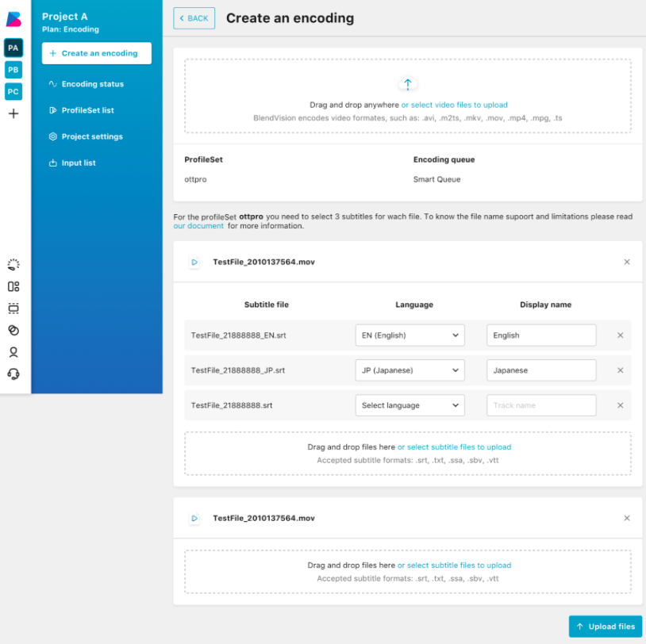The height and width of the screenshot is (644, 646).
Task: Remove the TestFile_21888888_EN.srt subtitle row
Action: [x=621, y=335]
